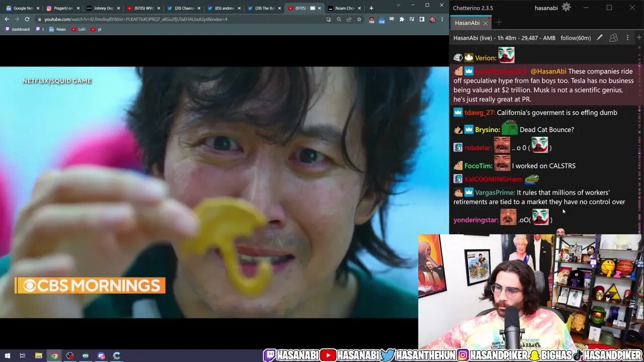
Task: Click username robdelar in chat
Action: 478,148
